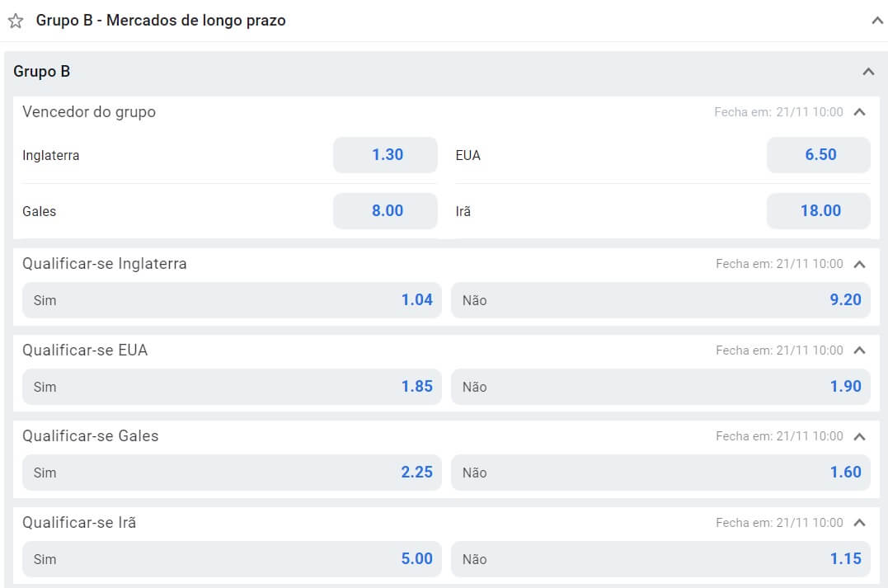The width and height of the screenshot is (888, 588).
Task: Pick Irã group winner at 18.00
Action: click(x=819, y=211)
